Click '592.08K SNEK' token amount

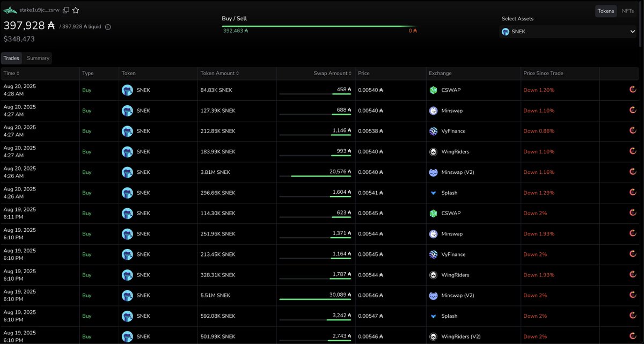[218, 316]
